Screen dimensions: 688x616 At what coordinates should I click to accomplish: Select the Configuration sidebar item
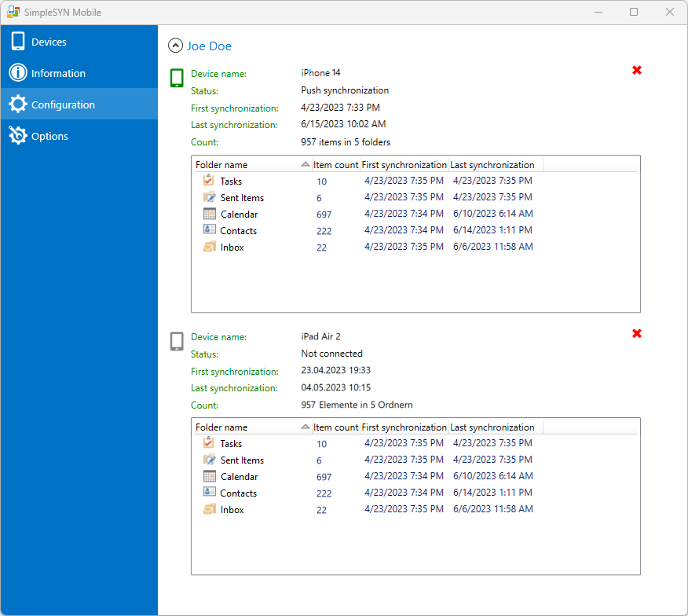point(79,104)
